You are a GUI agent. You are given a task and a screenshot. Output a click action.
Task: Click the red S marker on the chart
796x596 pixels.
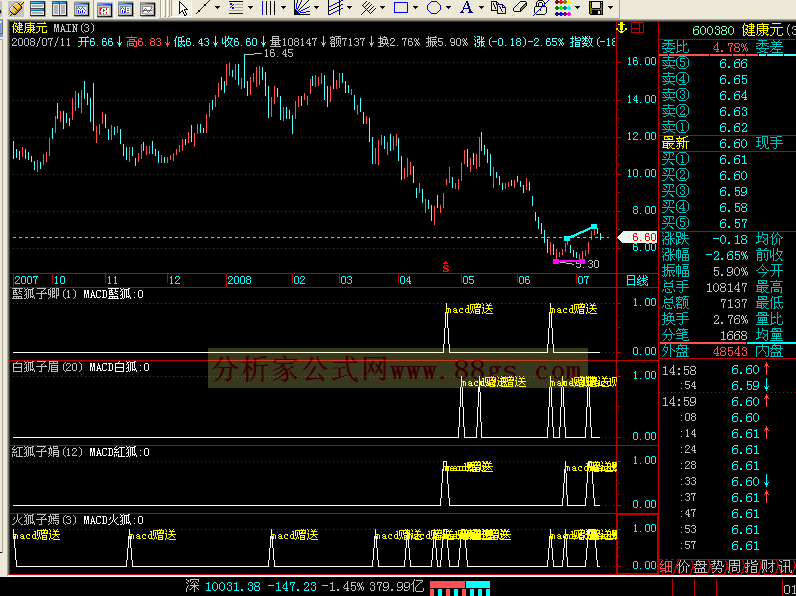tap(446, 267)
